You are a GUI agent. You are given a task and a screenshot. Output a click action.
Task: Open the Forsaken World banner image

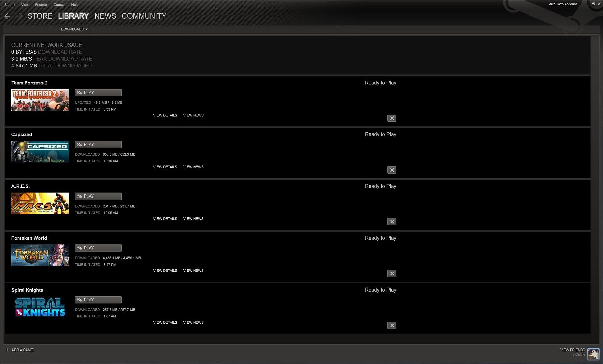coord(40,255)
